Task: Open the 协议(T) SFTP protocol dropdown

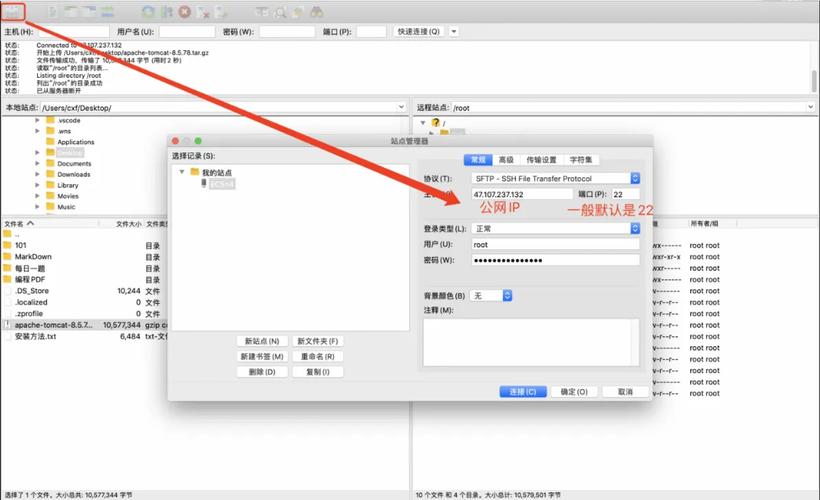Action: click(x=555, y=178)
